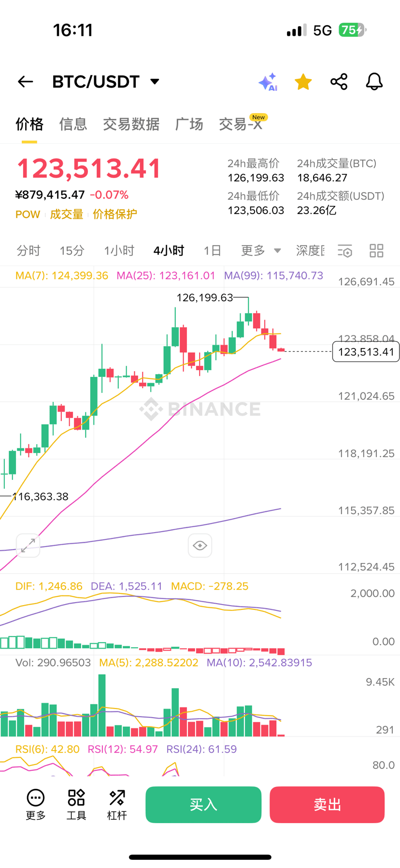The height and width of the screenshot is (868, 400).
Task: Toggle chart visibility eye icon
Action: coord(200,545)
